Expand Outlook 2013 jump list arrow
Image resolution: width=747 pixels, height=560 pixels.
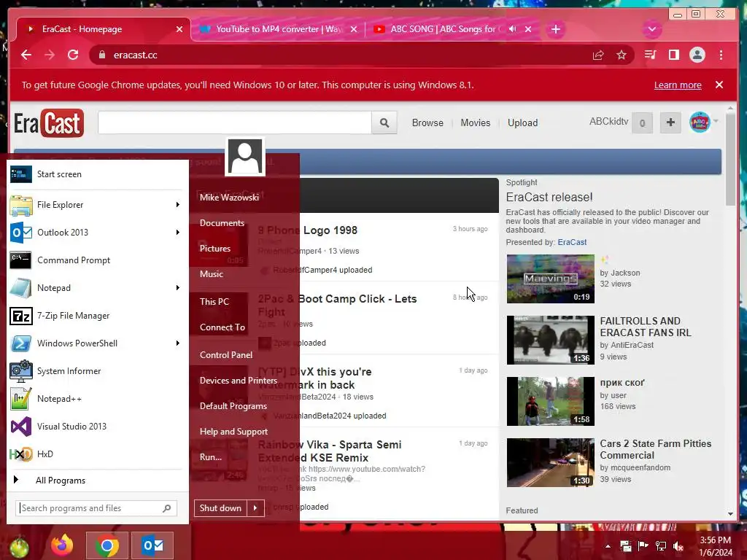[x=178, y=233]
